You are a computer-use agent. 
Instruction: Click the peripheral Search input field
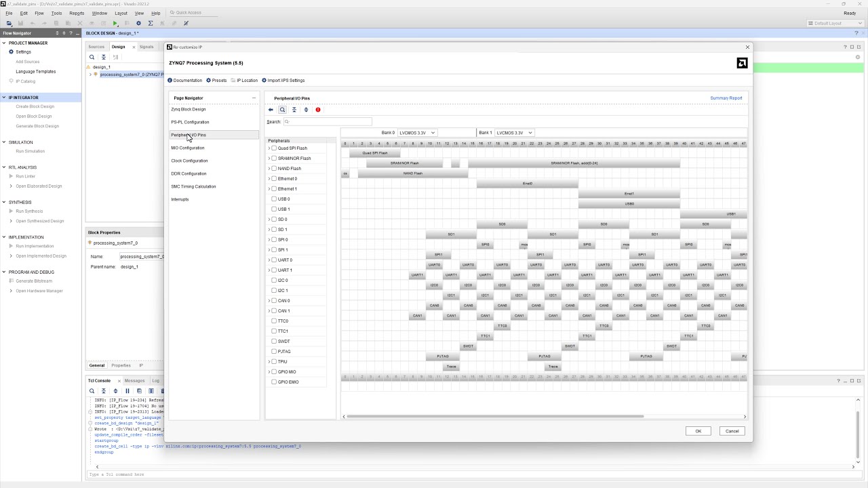coord(328,122)
